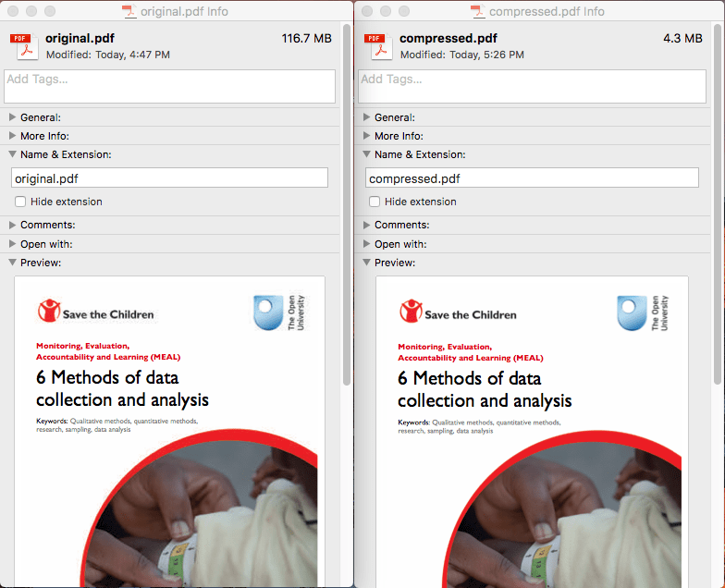725x588 pixels.
Task: Click the PDF icon beside original.pdf heading
Action: [24, 46]
